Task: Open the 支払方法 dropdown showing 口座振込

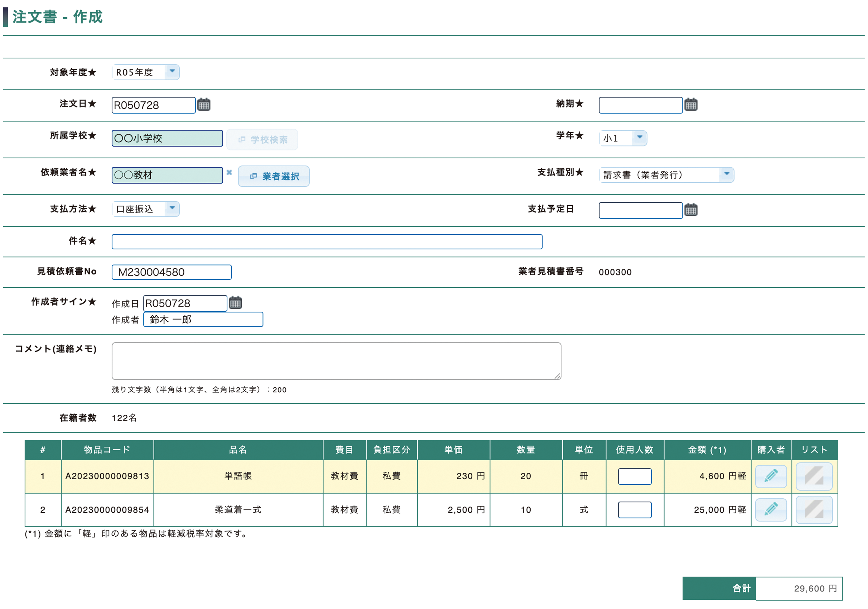Action: pos(172,209)
